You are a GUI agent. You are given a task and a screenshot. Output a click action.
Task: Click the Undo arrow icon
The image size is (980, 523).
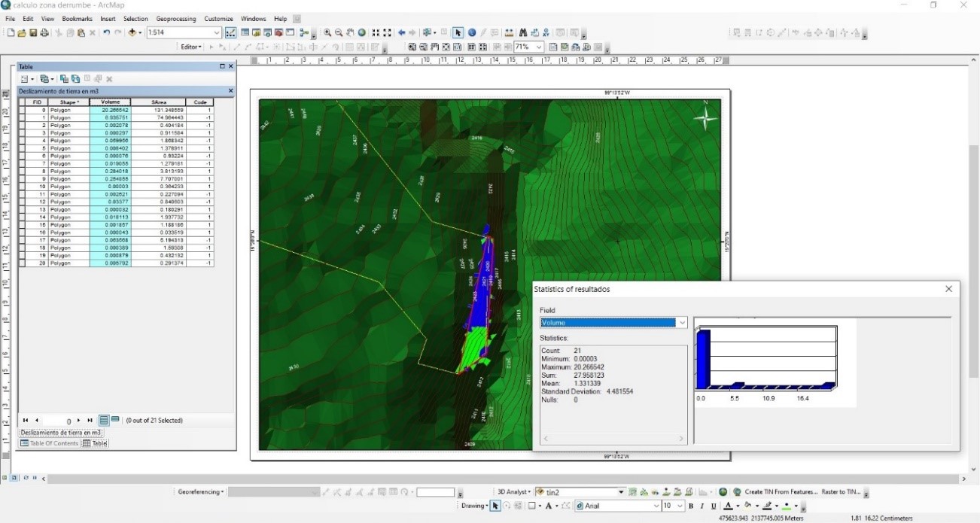click(x=106, y=33)
